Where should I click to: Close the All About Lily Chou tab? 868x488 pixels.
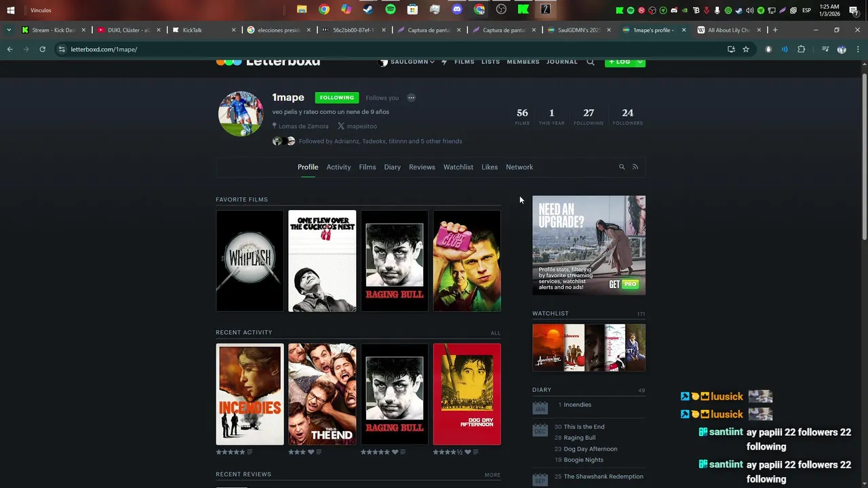[759, 30]
